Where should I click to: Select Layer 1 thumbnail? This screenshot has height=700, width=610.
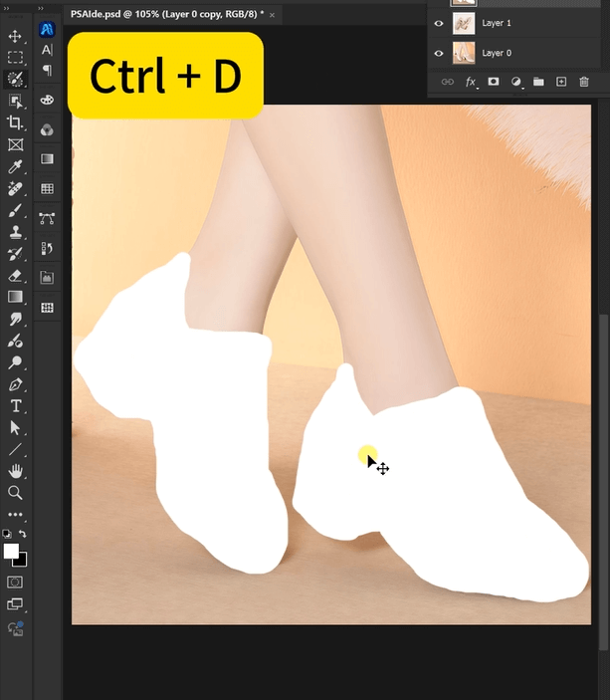click(464, 23)
